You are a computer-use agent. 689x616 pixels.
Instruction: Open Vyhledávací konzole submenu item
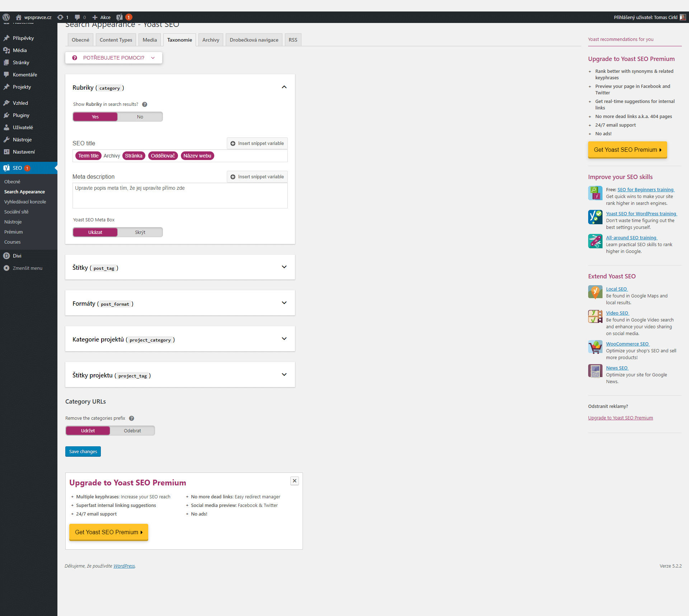coord(25,202)
